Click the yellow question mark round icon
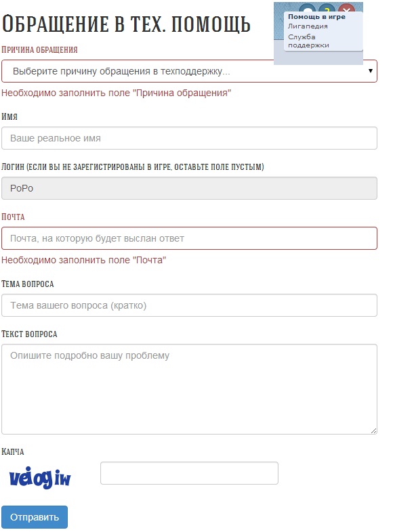393x532 pixels. point(327,8)
